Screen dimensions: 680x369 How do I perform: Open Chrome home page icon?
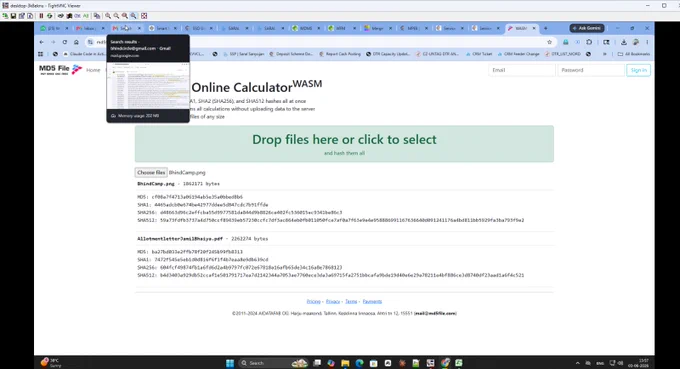pos(76,42)
